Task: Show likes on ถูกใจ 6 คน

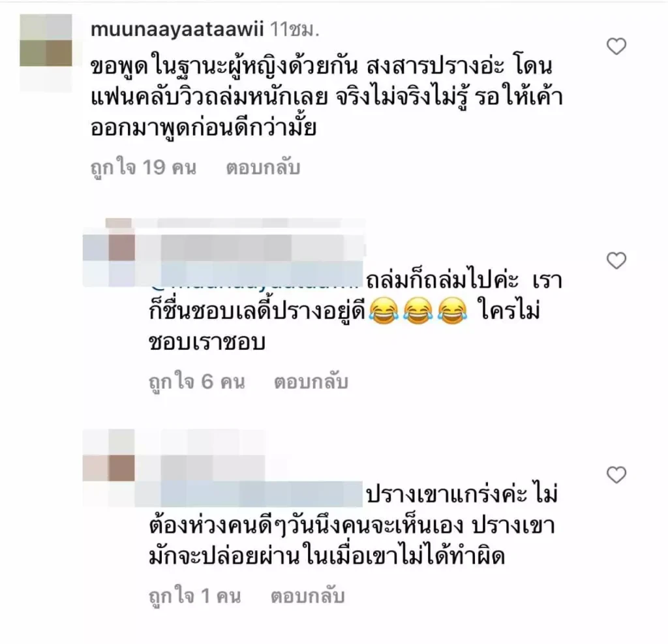Action: pyautogui.click(x=197, y=382)
